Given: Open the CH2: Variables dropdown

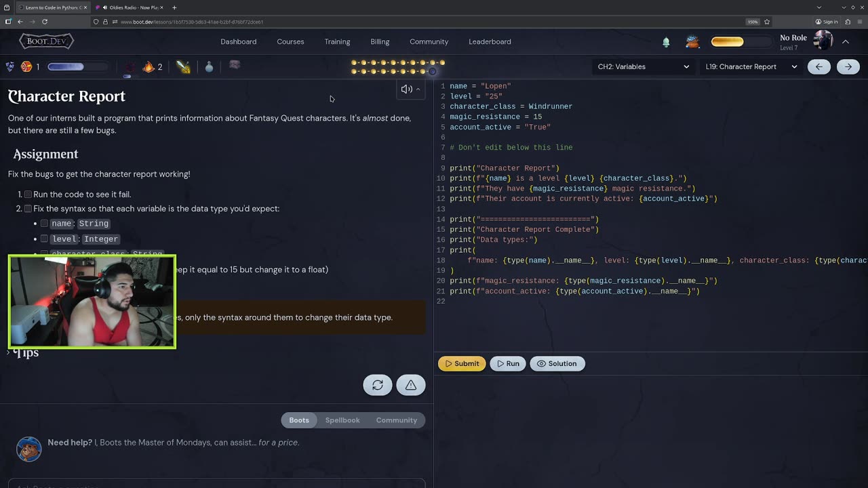Looking at the screenshot, I should [x=643, y=66].
